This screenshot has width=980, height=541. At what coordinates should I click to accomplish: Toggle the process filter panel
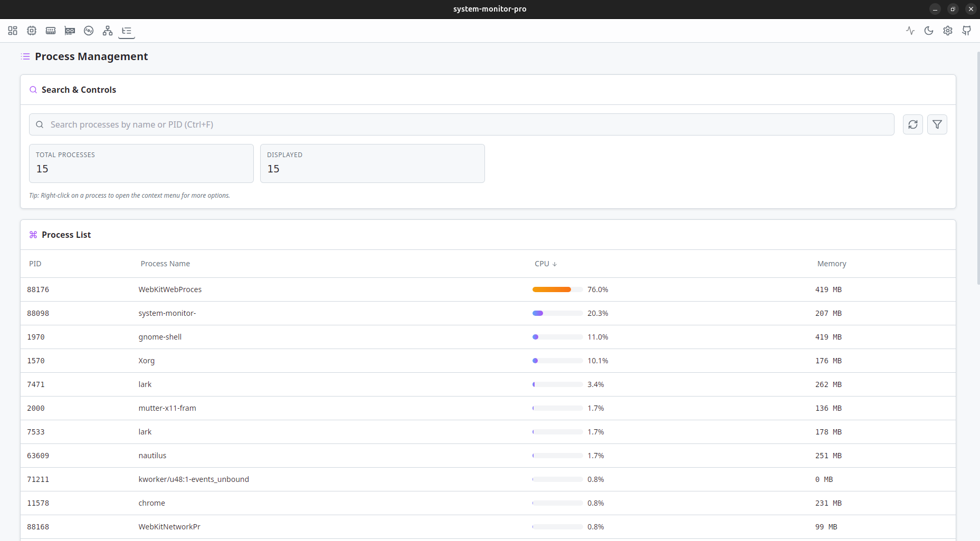(937, 124)
